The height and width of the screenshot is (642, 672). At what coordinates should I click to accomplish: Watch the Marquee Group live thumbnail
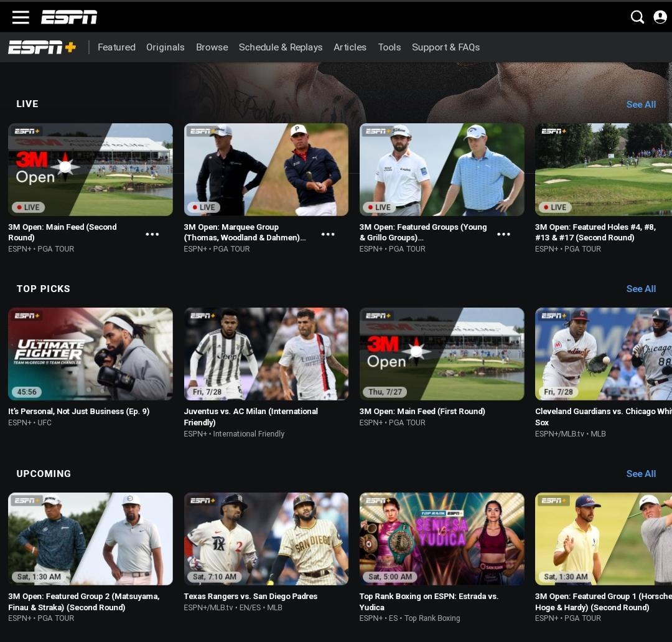(266, 170)
